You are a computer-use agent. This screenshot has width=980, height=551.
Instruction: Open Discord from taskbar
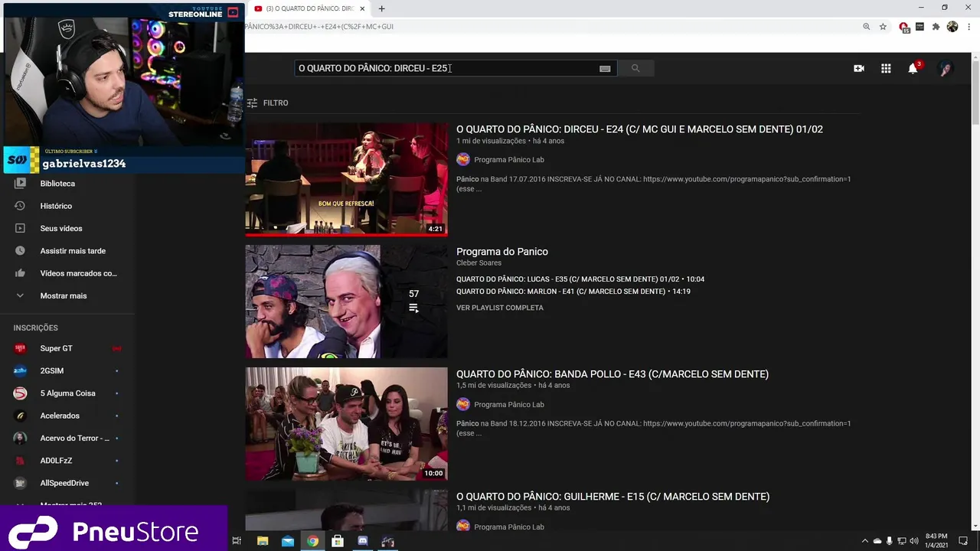363,541
